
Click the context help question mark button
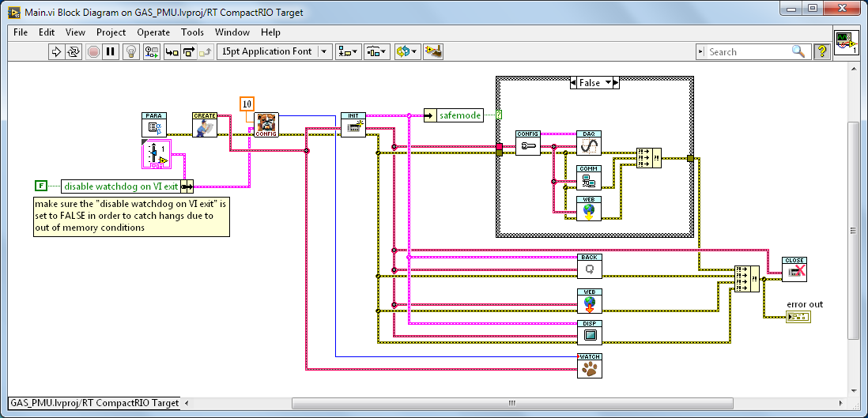(821, 51)
